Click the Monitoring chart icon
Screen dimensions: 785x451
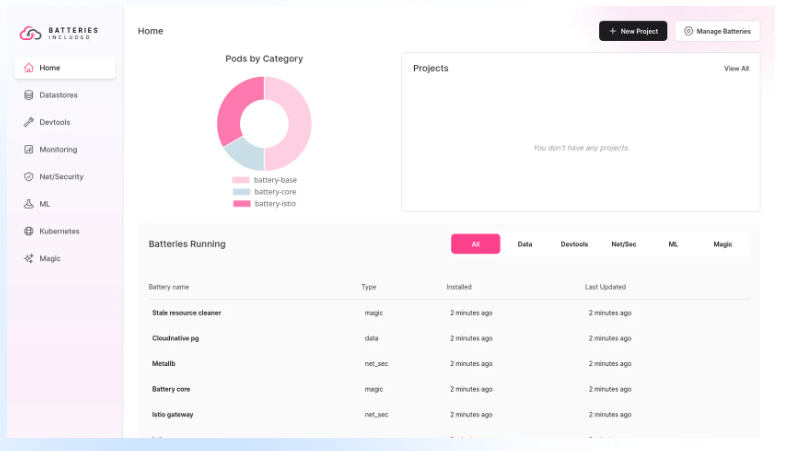[29, 149]
